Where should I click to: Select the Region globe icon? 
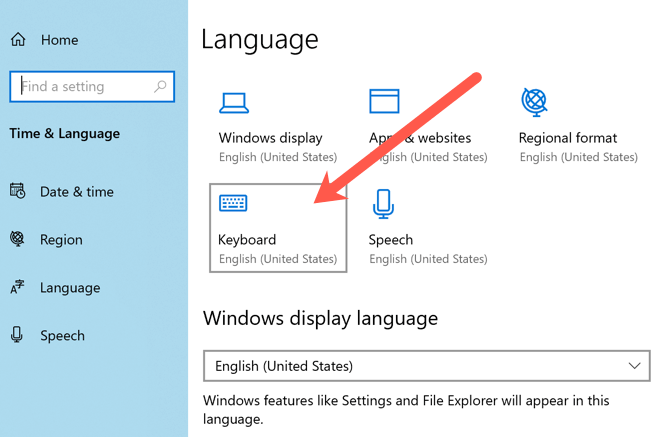pyautogui.click(x=17, y=239)
